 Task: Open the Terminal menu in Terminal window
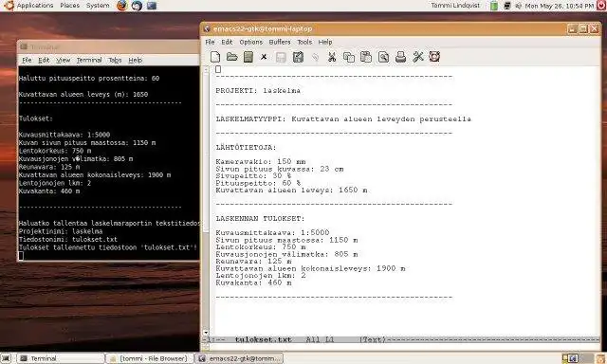pyautogui.click(x=89, y=60)
